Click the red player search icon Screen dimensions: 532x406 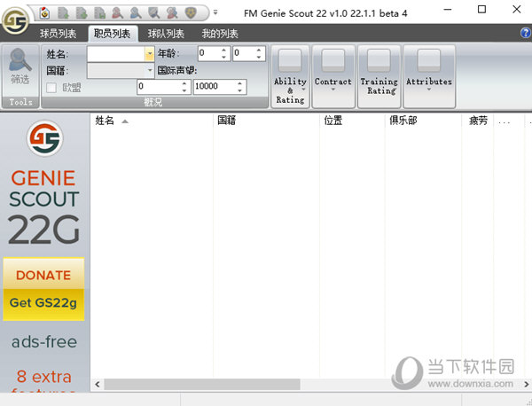pos(118,13)
